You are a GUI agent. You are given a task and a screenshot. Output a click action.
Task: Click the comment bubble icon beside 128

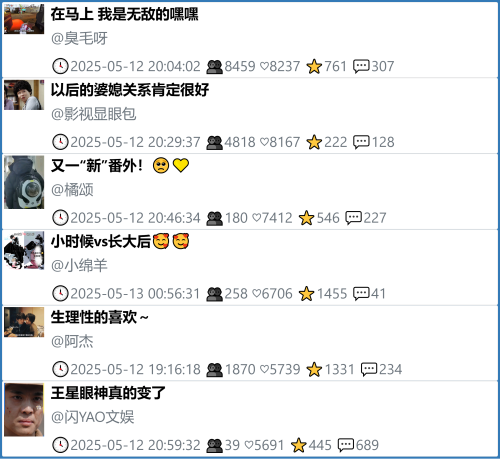coord(361,142)
